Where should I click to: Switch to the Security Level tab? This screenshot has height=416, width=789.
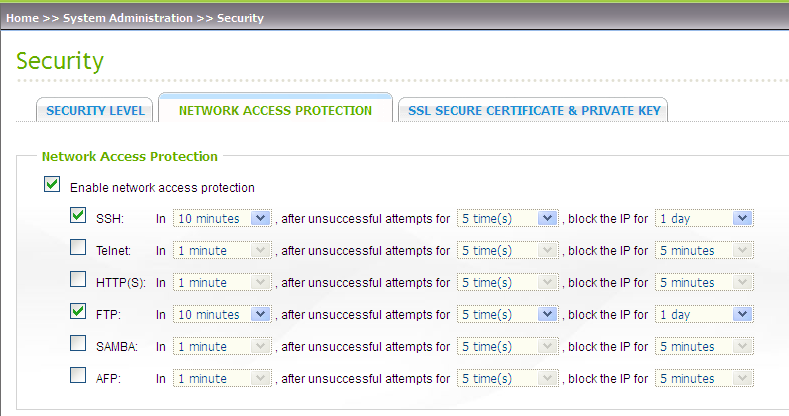click(96, 111)
